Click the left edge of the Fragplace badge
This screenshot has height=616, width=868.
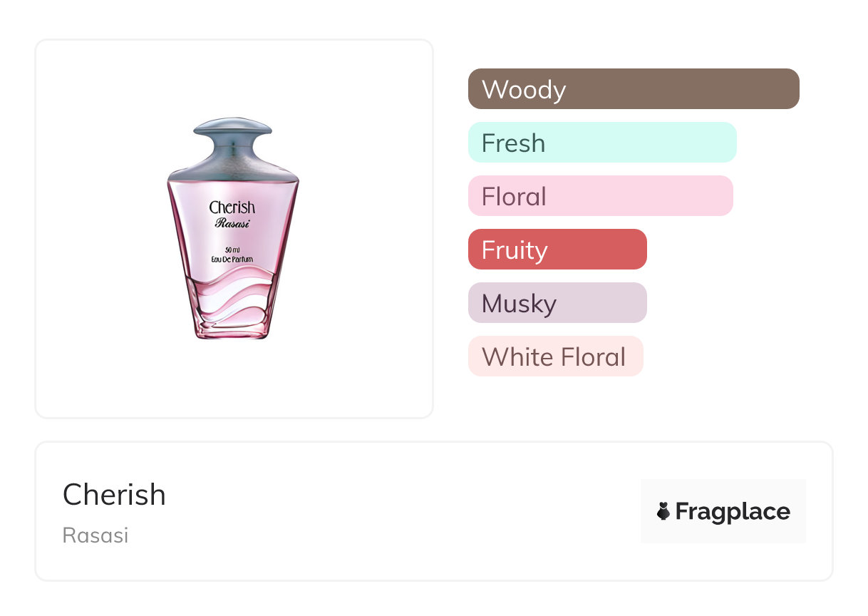(x=646, y=511)
